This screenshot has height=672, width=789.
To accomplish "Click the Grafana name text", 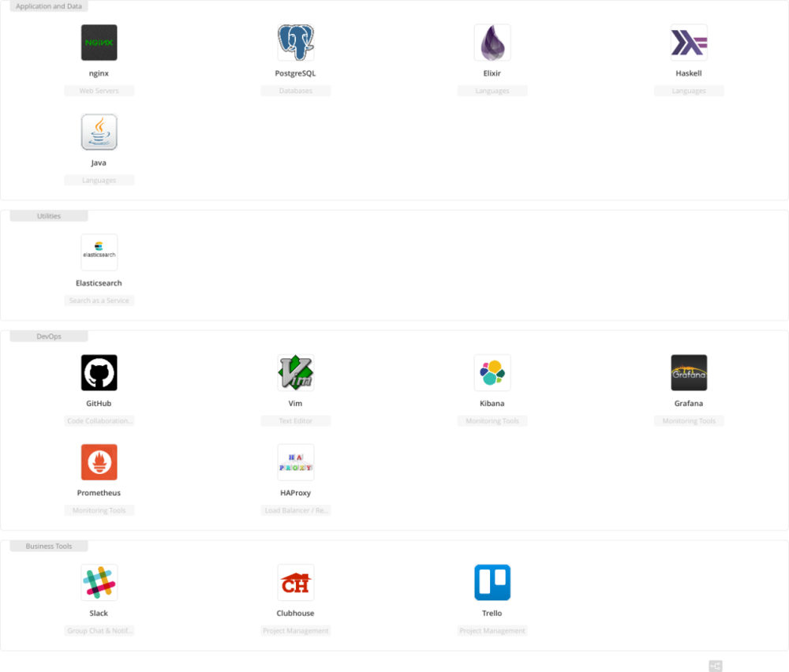I will (x=689, y=403).
